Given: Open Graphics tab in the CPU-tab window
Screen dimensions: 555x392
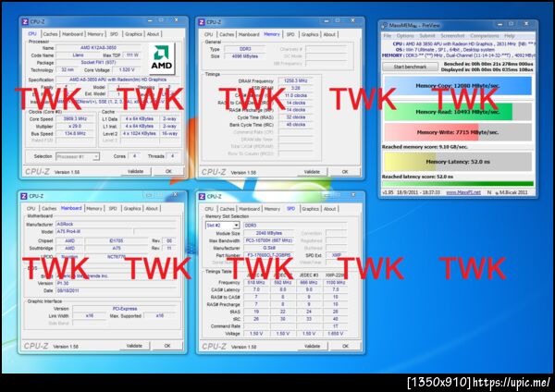Looking at the screenshot, I should (x=133, y=34).
